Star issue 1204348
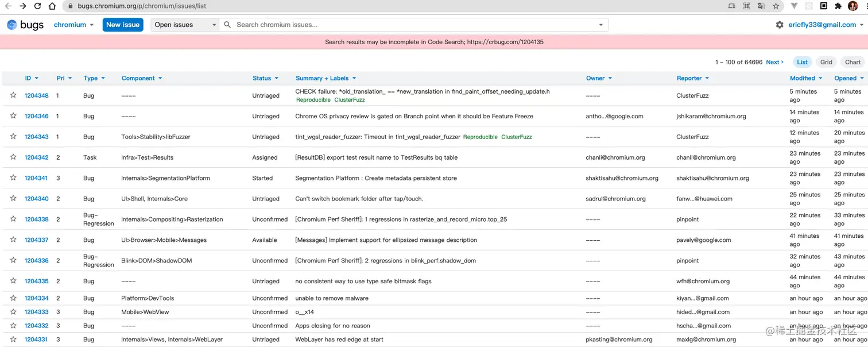 13,95
